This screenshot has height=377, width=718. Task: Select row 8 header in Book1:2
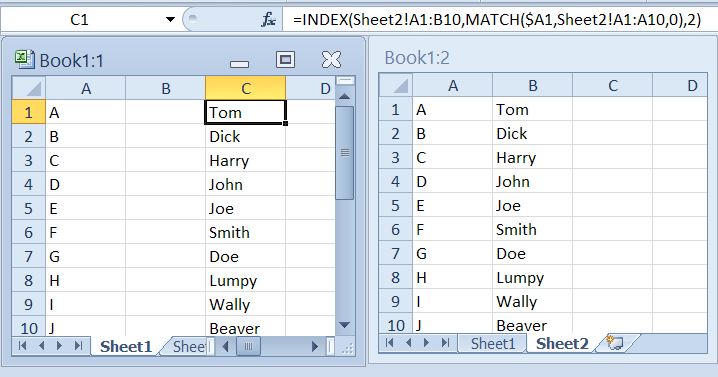click(x=396, y=278)
